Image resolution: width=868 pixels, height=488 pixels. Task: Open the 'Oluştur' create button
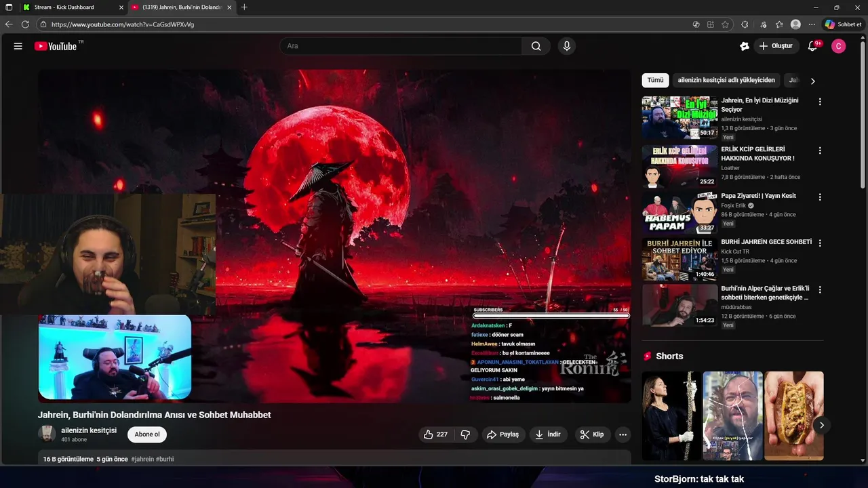click(776, 46)
